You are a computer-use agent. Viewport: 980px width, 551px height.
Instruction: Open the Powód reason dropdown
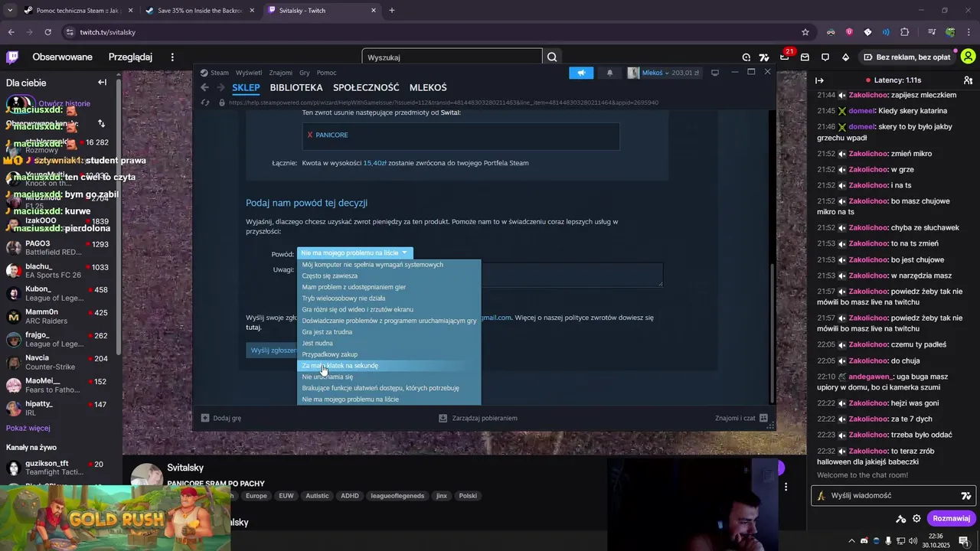(x=354, y=253)
